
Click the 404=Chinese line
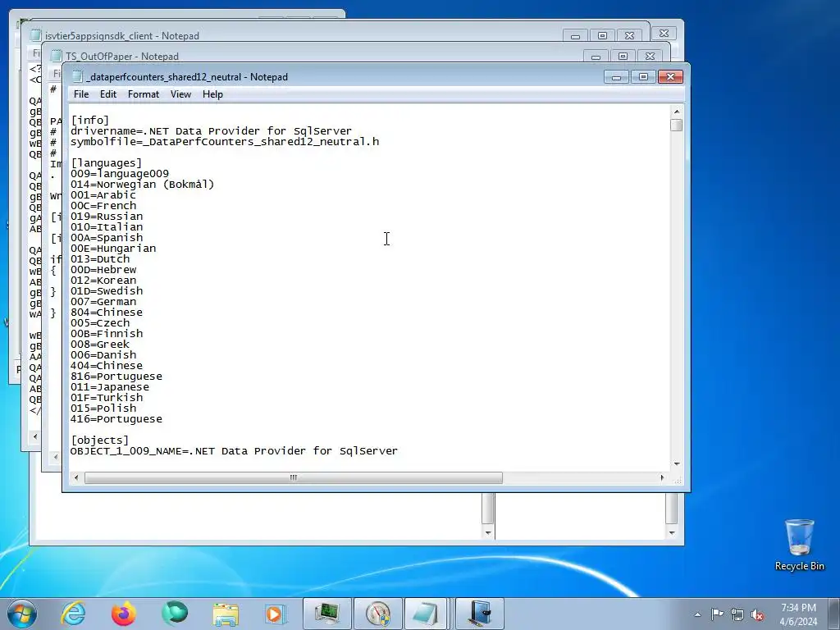point(107,365)
